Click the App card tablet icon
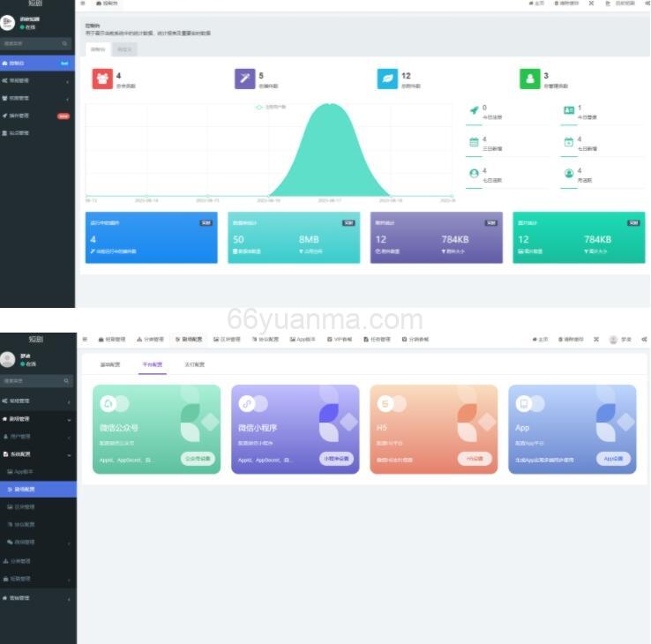This screenshot has width=651, height=644. coord(524,403)
